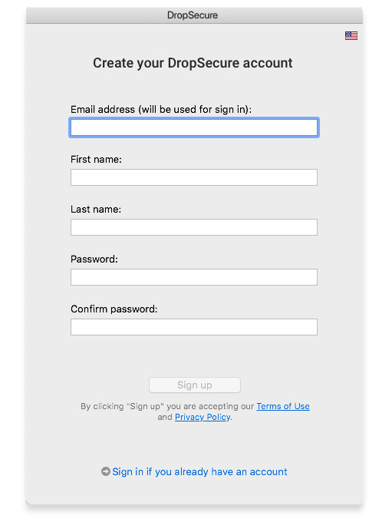392x532 pixels.
Task: Select the Last name text box
Action: click(194, 227)
